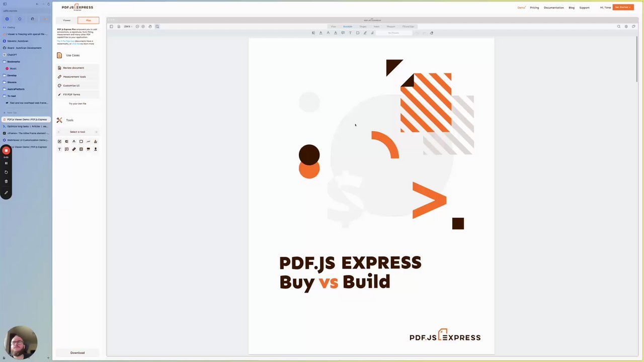This screenshot has height=362, width=644.
Task: Stop the screen recording
Action: (6, 150)
